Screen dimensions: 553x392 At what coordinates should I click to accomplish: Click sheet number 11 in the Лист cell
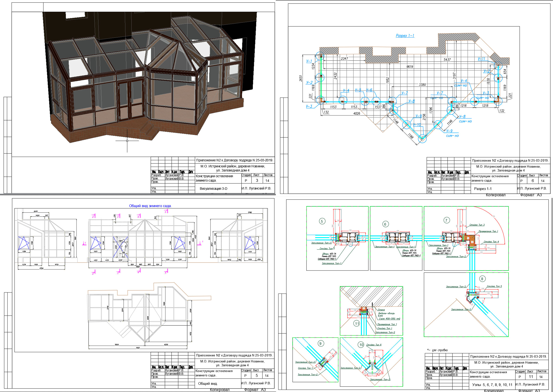(531, 377)
